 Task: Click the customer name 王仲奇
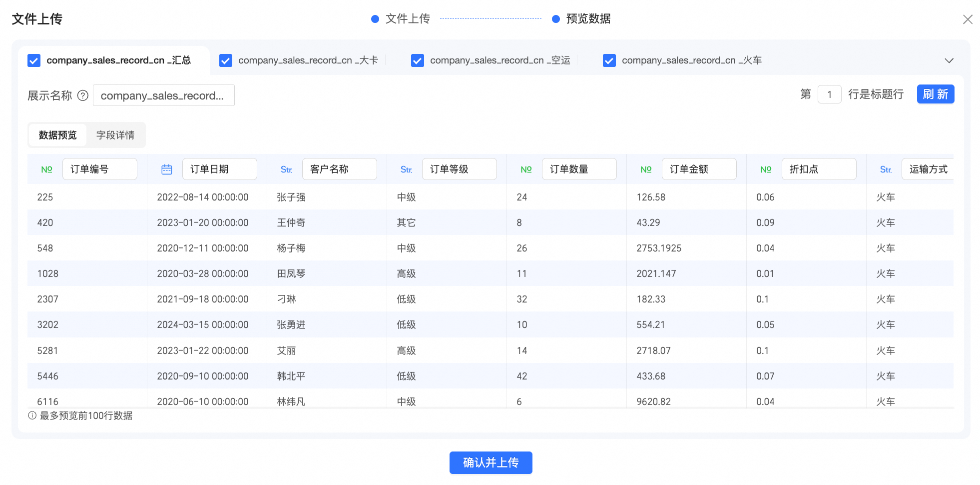pos(291,222)
